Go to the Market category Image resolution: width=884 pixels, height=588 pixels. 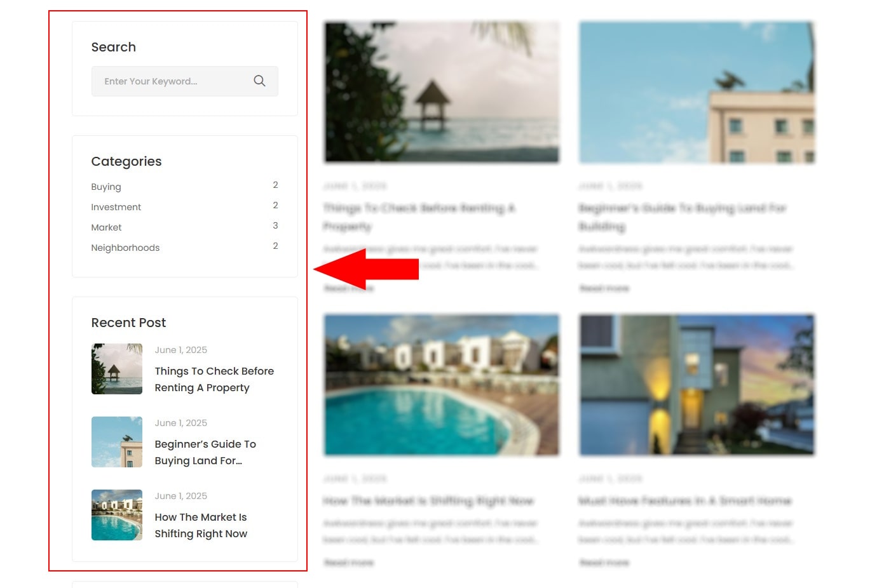tap(106, 227)
